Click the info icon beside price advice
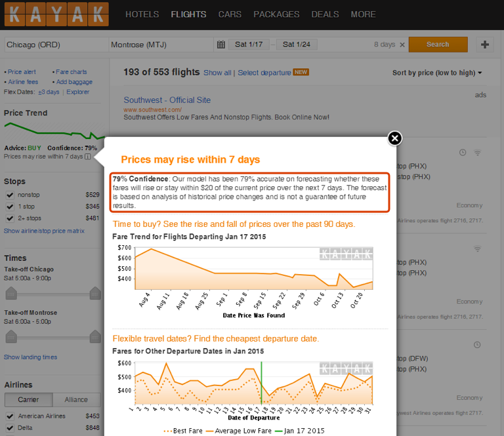 [x=88, y=157]
